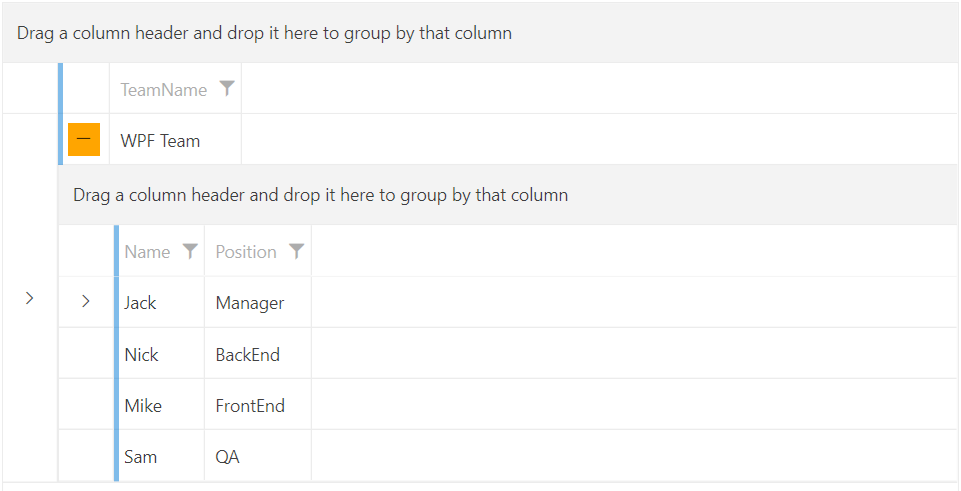The image size is (961, 491).
Task: Select the Sam name cell
Action: (x=141, y=457)
